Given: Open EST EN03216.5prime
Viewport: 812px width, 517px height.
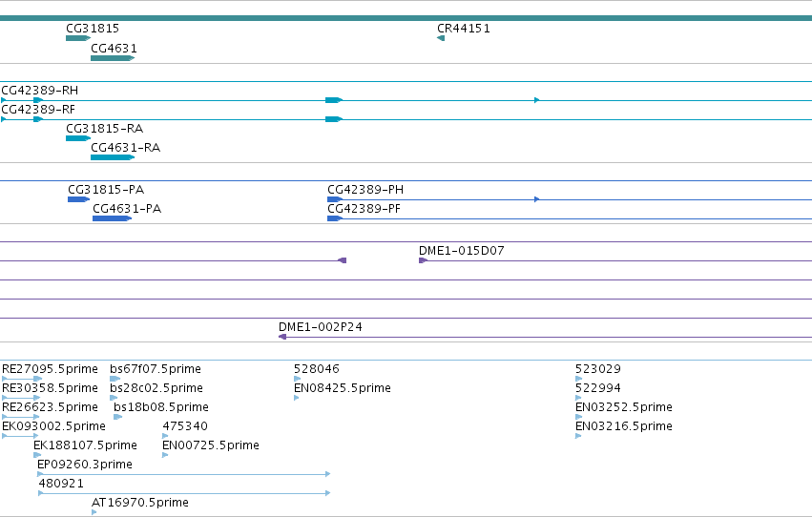Looking at the screenshot, I should coord(624,426).
